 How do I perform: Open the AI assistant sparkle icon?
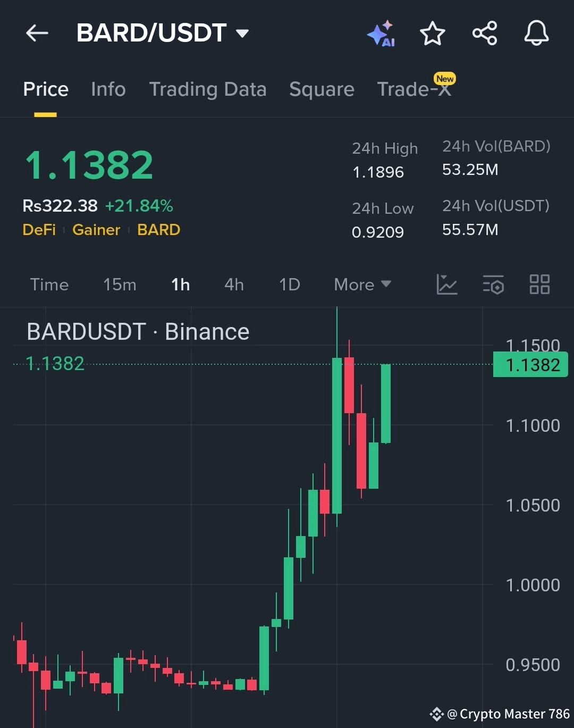[x=381, y=34]
